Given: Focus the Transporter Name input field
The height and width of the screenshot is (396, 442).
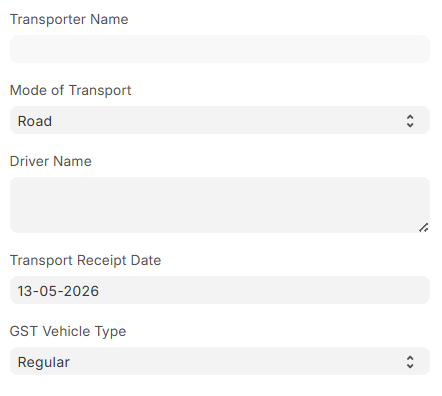Looking at the screenshot, I should point(220,49).
